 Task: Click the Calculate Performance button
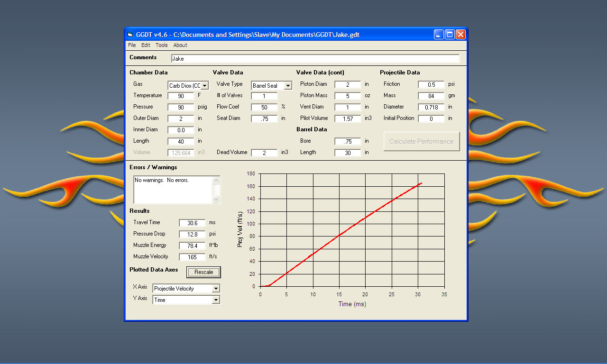click(x=422, y=141)
